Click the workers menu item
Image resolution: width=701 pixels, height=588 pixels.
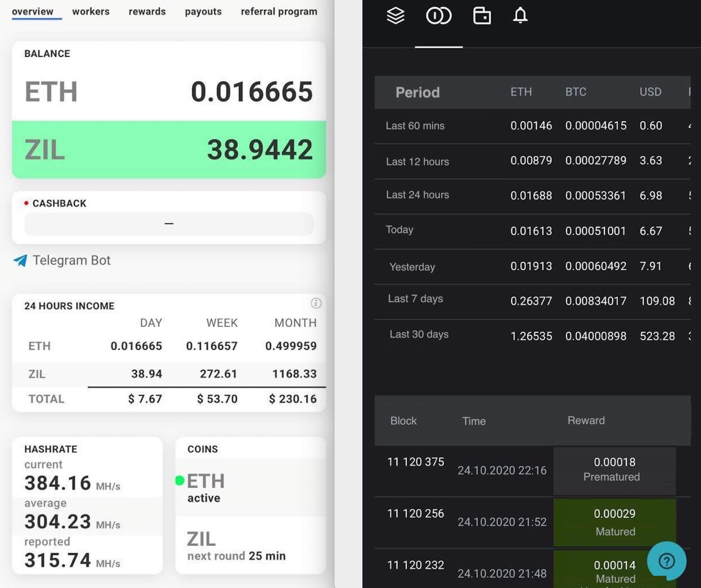pos(90,10)
